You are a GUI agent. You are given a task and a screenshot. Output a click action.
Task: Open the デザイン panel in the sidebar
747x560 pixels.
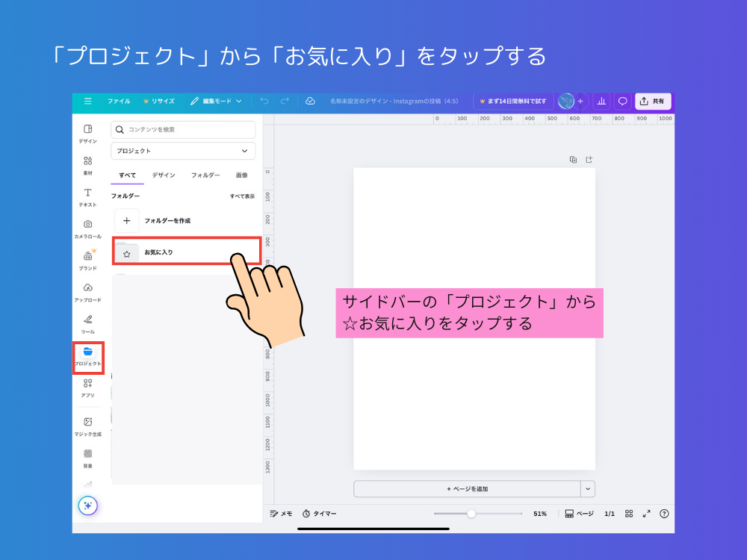[87, 133]
